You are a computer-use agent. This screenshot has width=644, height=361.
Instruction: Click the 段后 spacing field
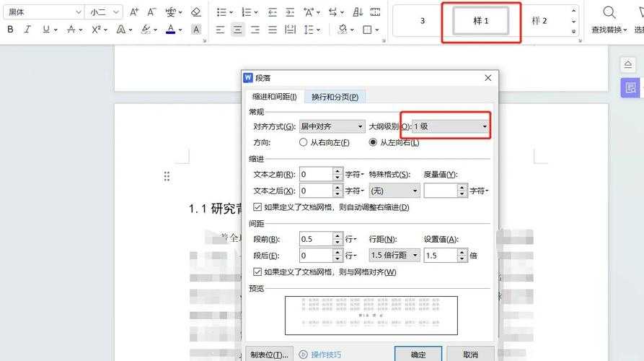click(316, 256)
